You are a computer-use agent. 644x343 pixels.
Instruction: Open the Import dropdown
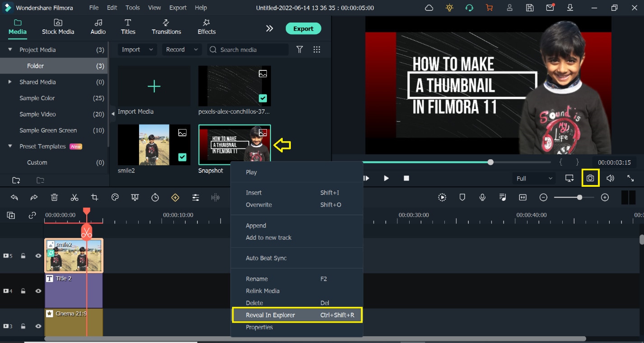click(x=137, y=50)
